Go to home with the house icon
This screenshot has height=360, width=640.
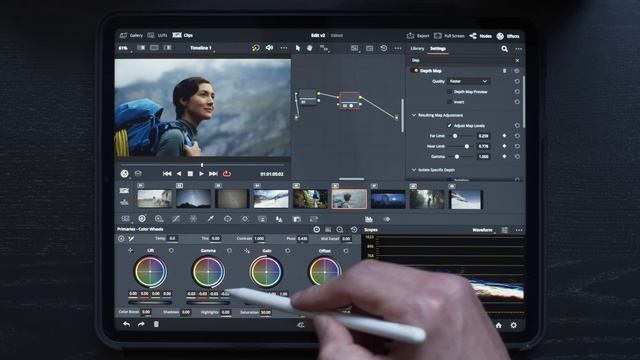point(498,325)
